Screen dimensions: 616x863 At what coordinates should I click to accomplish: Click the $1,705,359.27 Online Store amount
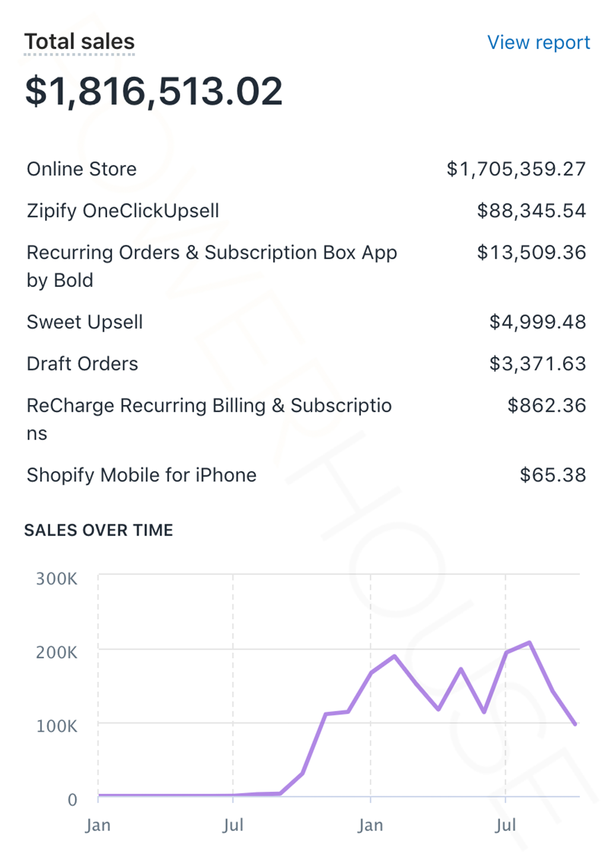516,169
